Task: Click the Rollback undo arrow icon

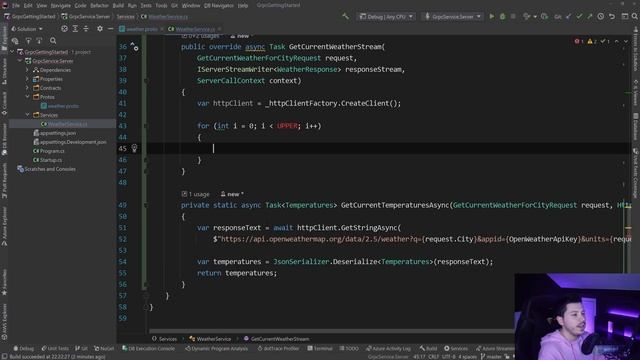Action: (x=612, y=16)
